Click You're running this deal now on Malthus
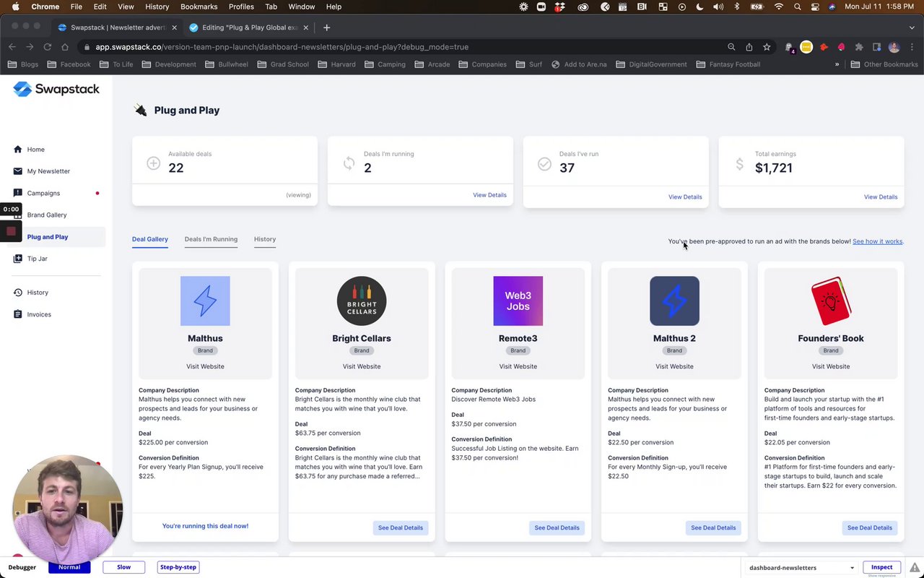The height and width of the screenshot is (578, 924). (x=205, y=526)
